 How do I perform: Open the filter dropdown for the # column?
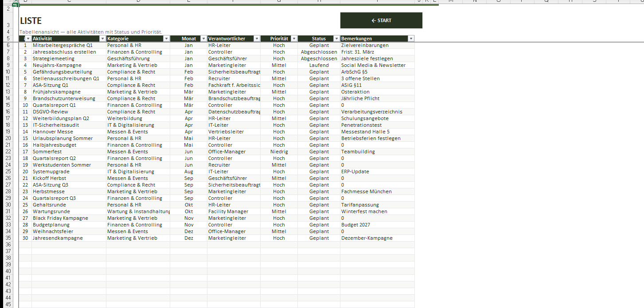coord(28,39)
